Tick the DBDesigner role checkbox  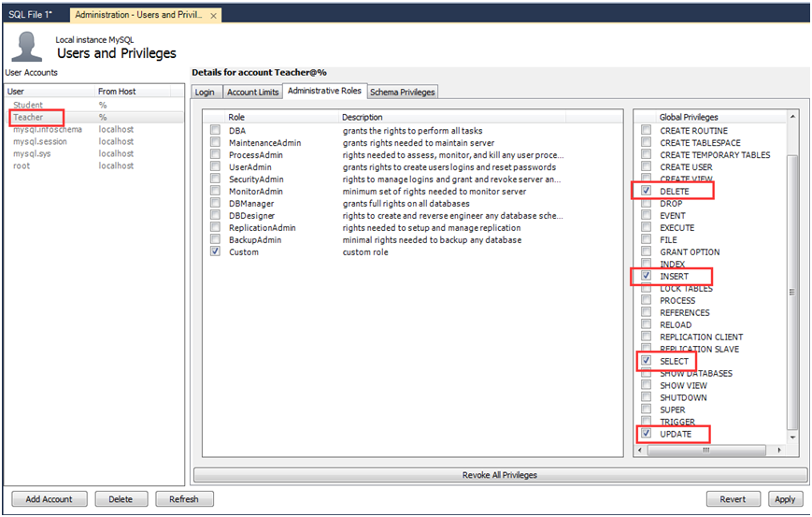(216, 214)
